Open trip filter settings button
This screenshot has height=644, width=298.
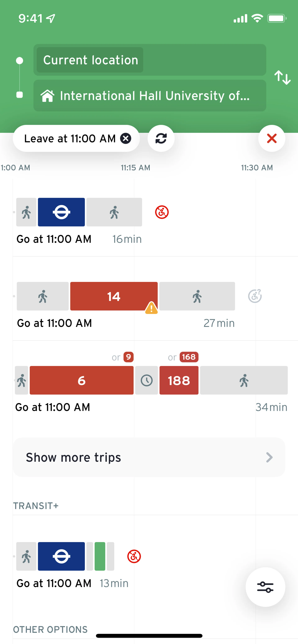[265, 587]
